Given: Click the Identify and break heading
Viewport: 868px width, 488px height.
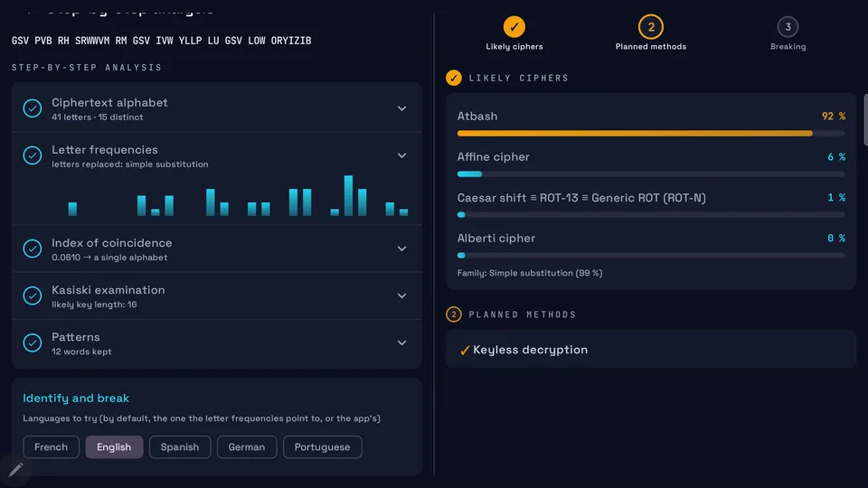Looking at the screenshot, I should 76,398.
